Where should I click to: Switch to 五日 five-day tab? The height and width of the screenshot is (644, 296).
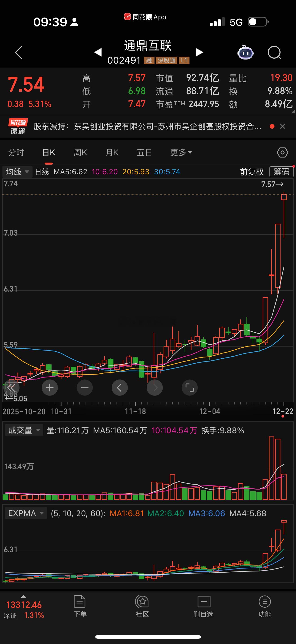point(144,152)
